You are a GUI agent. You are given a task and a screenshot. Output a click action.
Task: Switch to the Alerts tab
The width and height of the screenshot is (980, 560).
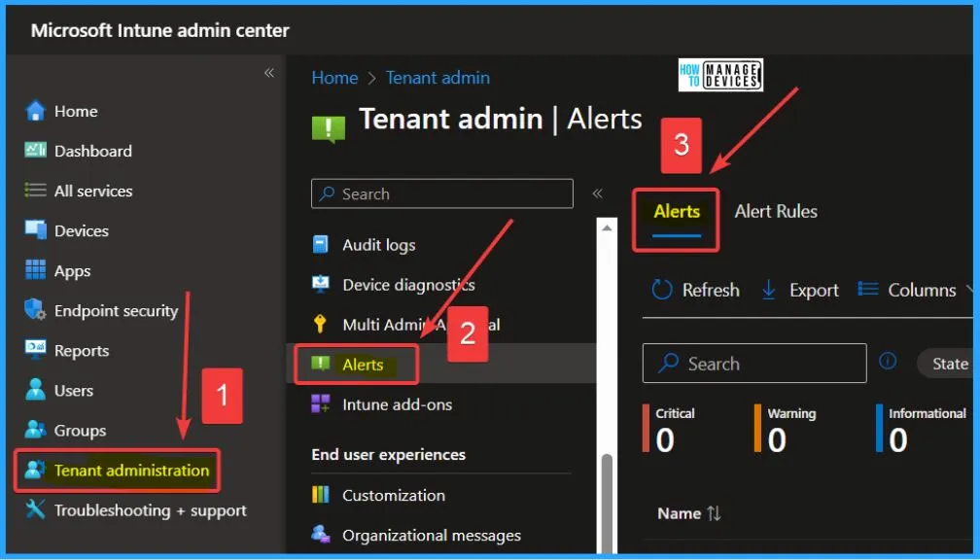coord(677,212)
